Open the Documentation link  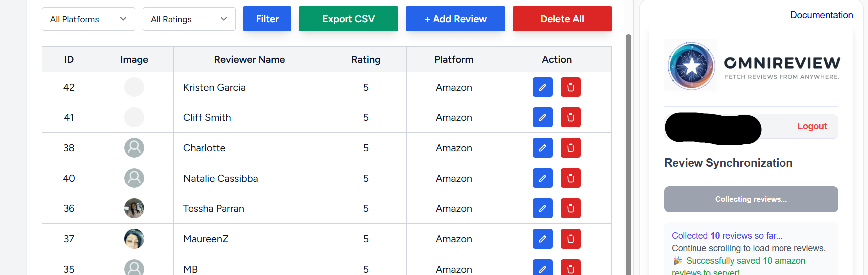(821, 15)
